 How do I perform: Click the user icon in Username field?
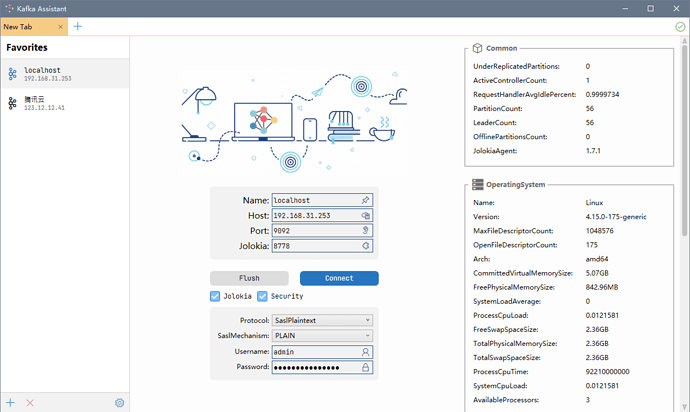point(366,352)
